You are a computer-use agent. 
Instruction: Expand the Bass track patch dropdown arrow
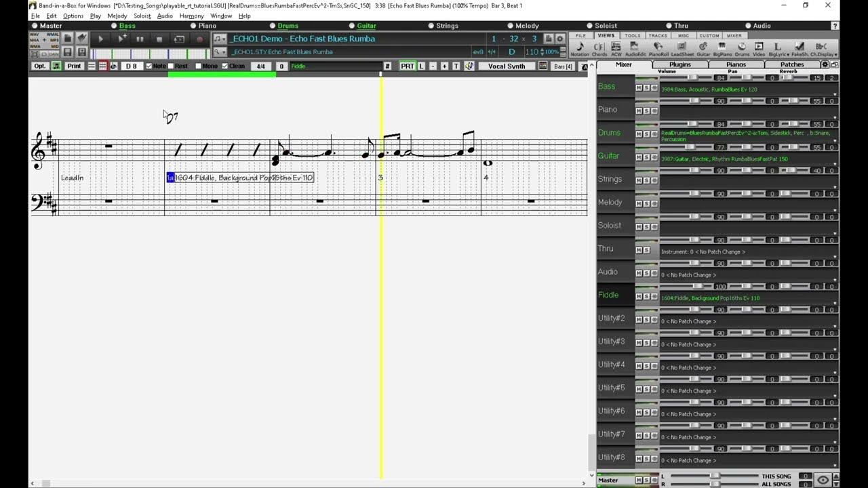point(835,94)
